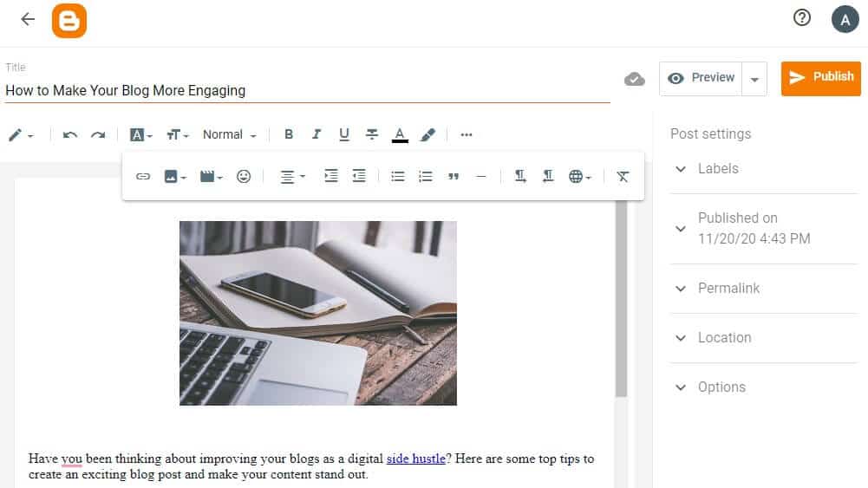868x488 pixels.
Task: Open the text alignment dropdown
Action: (x=292, y=177)
